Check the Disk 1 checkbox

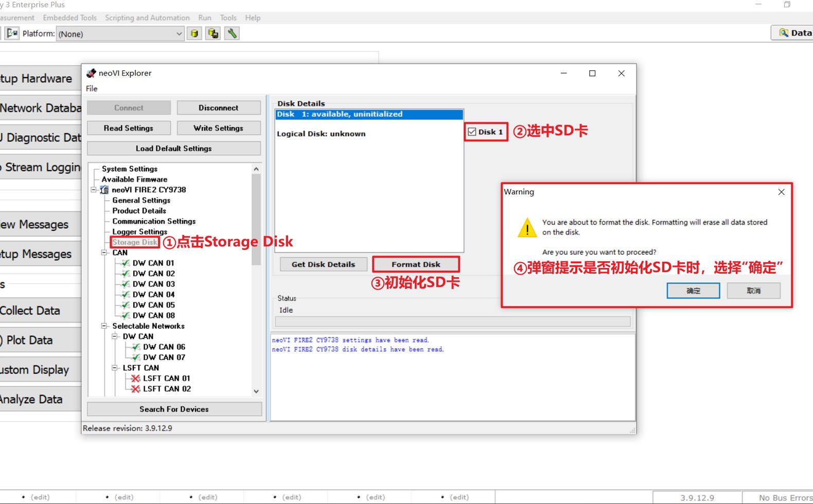click(x=472, y=132)
